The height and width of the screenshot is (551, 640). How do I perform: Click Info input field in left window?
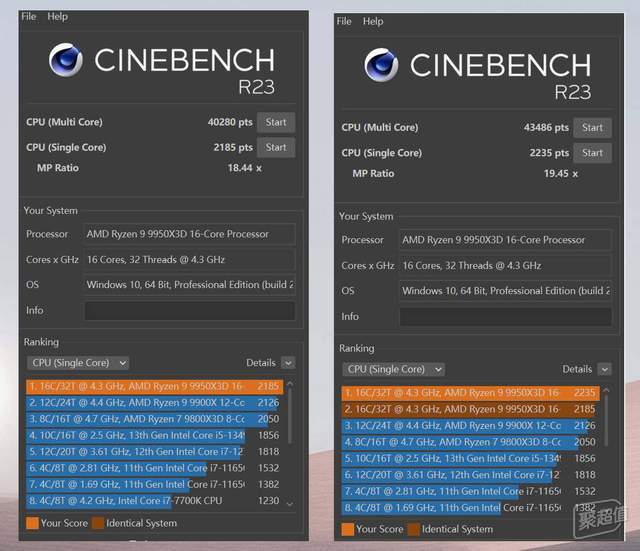coord(189,311)
